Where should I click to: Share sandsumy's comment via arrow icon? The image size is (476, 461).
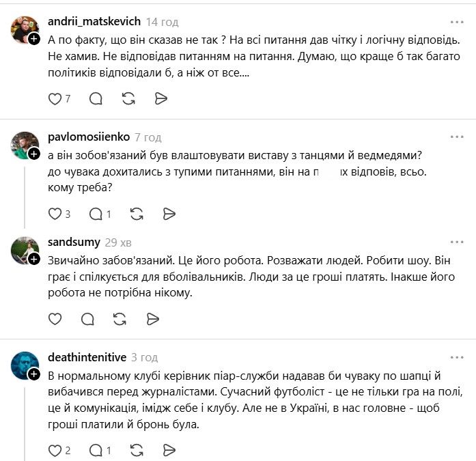point(152,318)
